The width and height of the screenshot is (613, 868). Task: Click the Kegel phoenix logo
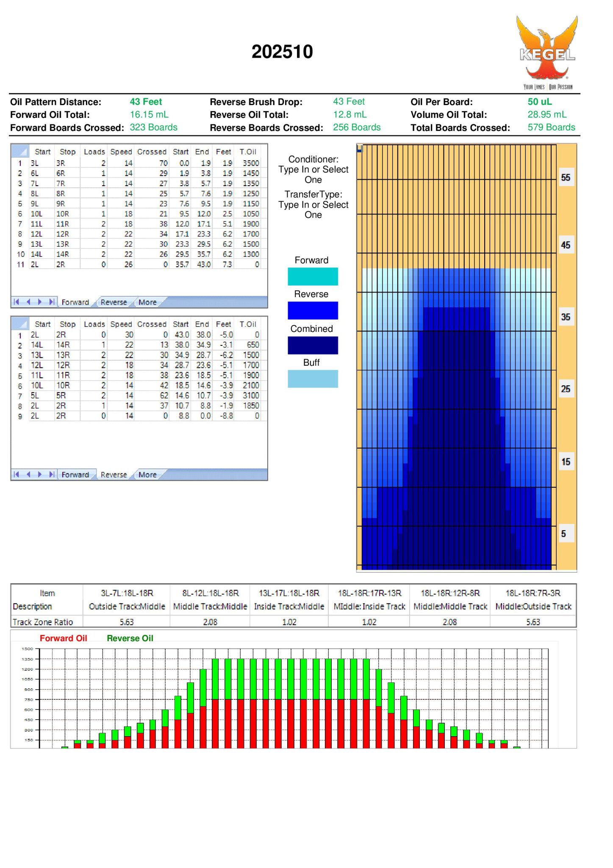coord(546,51)
